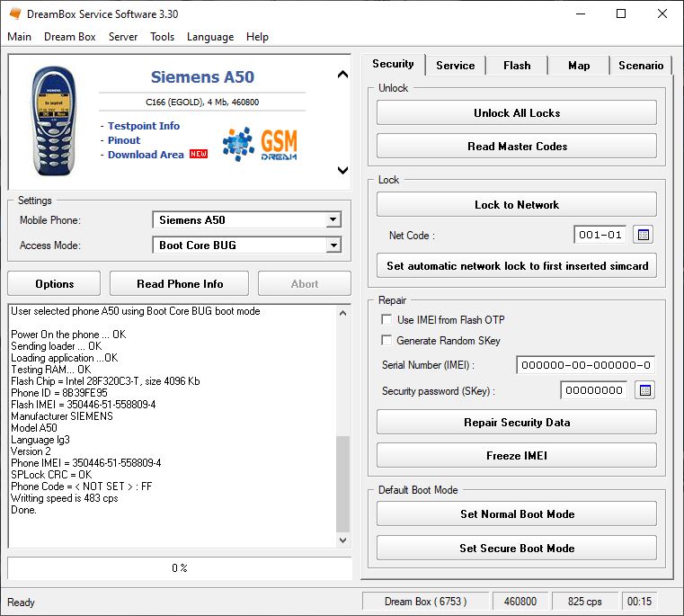Open the Mobile Phone dropdown

[x=333, y=220]
